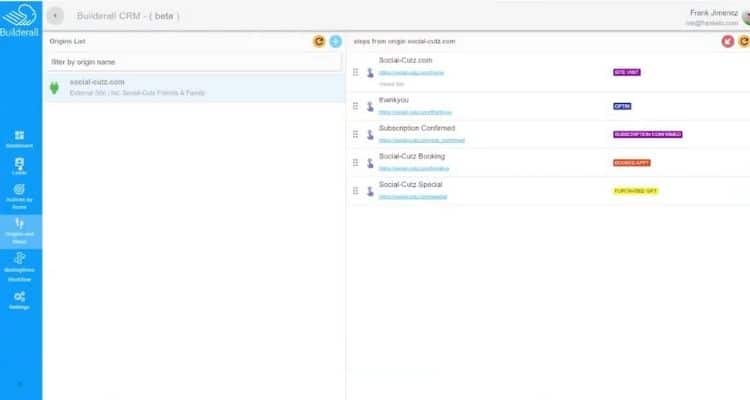
Task: Click the step icon beside Social-Cutz Booking
Action: click(x=370, y=163)
